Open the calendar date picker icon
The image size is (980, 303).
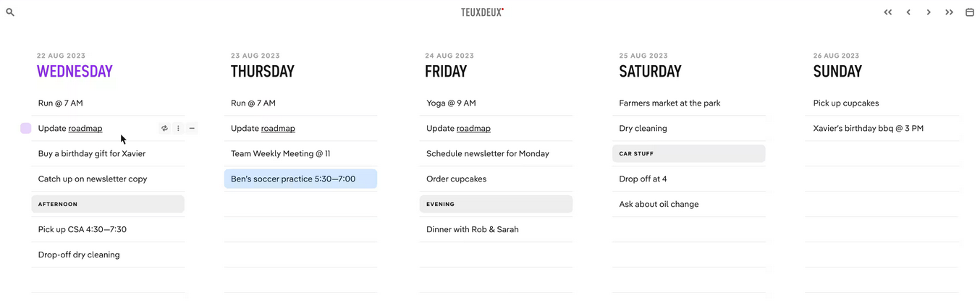pyautogui.click(x=970, y=12)
